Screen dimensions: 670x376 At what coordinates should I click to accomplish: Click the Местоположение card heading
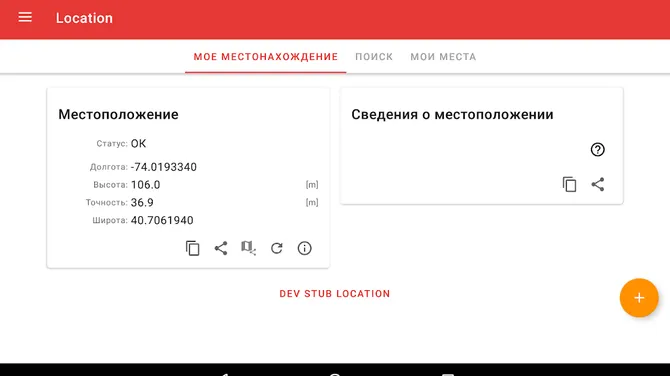click(118, 115)
